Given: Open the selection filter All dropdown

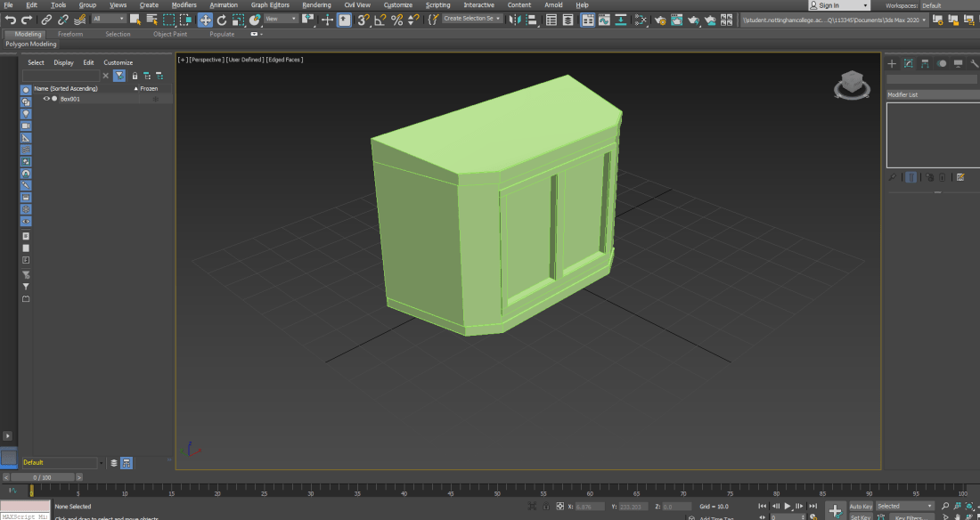Looking at the screenshot, I should pyautogui.click(x=109, y=19).
